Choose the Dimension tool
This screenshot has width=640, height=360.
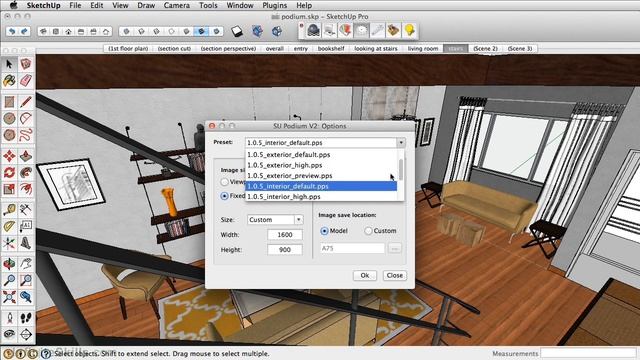(x=26, y=210)
